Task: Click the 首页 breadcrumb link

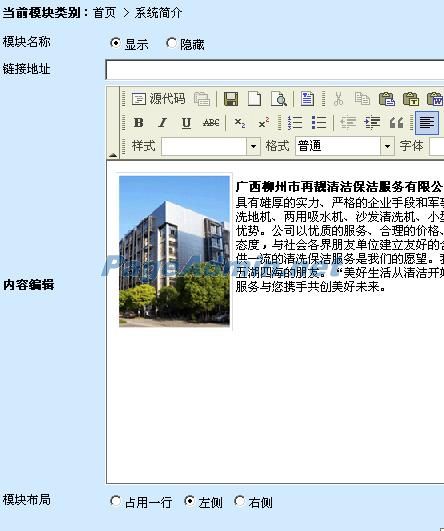Action: 104,13
